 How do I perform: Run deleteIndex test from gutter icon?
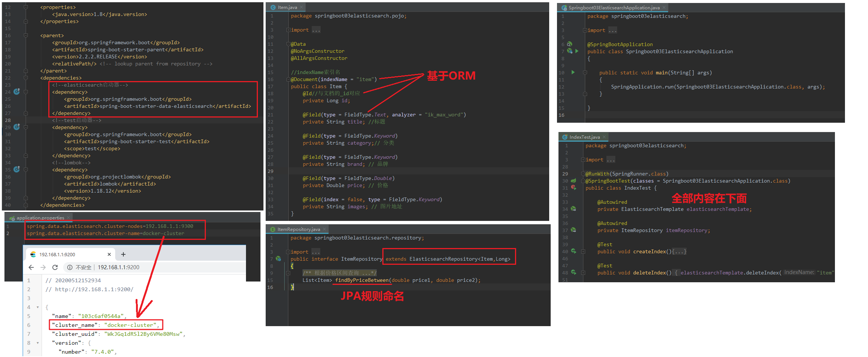573,273
